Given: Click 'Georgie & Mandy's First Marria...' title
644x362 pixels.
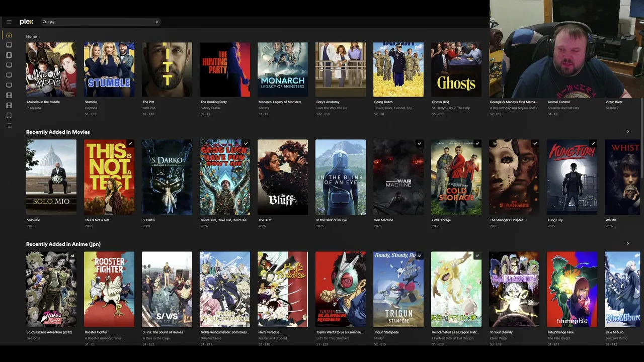Looking at the screenshot, I should point(514,102).
